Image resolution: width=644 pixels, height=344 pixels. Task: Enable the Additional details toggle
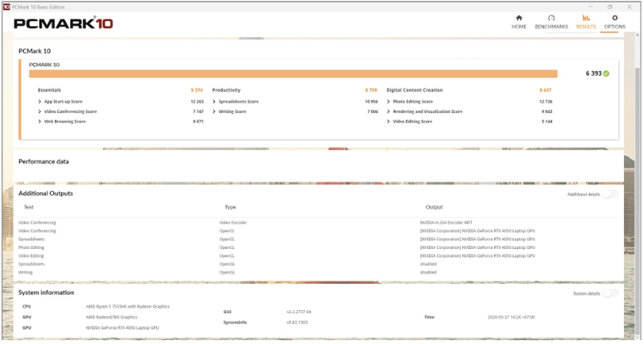[610, 194]
